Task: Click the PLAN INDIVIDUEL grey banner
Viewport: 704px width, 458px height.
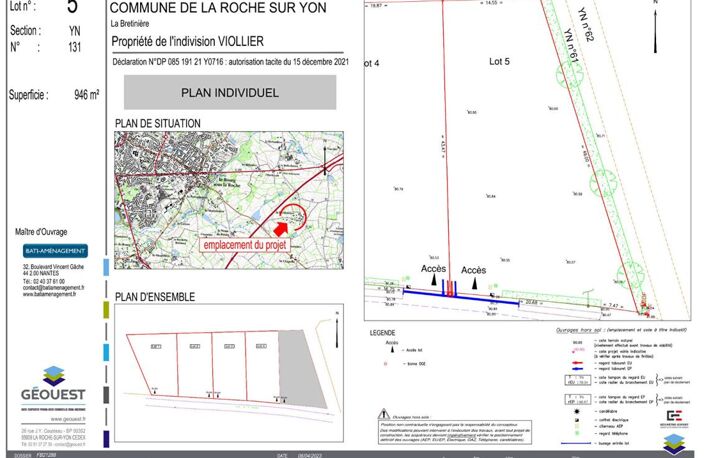Action: click(x=230, y=92)
